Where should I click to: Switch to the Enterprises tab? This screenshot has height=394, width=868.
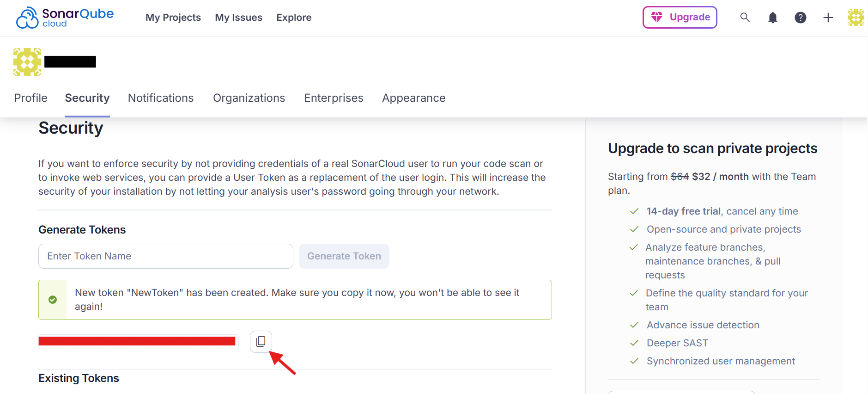(x=334, y=98)
